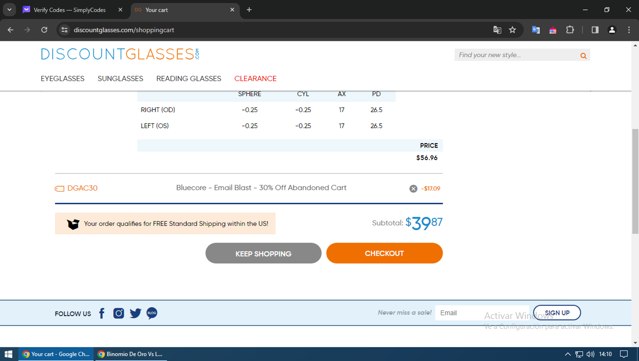The width and height of the screenshot is (639, 361).
Task: Open Chrome three-dot menu
Action: click(629, 30)
